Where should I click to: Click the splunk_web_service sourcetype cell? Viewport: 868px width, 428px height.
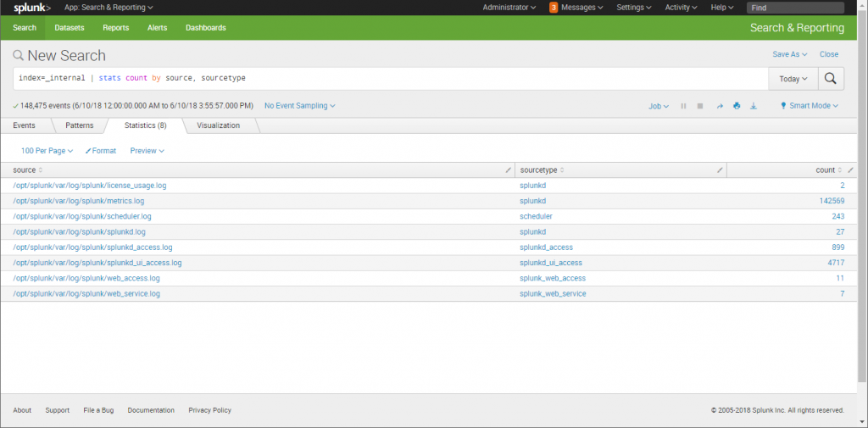tap(553, 294)
